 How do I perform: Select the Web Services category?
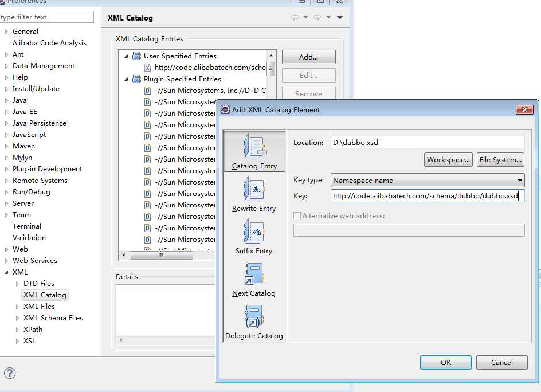(35, 261)
